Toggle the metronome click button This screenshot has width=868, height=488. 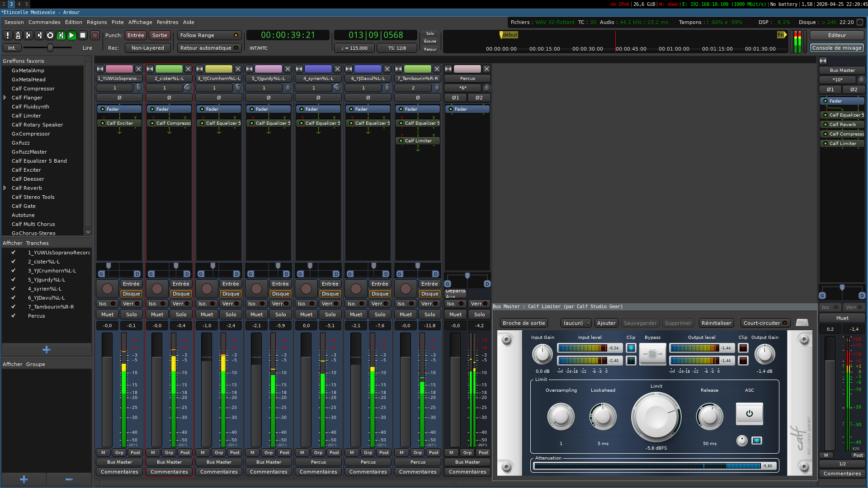[x=18, y=35]
